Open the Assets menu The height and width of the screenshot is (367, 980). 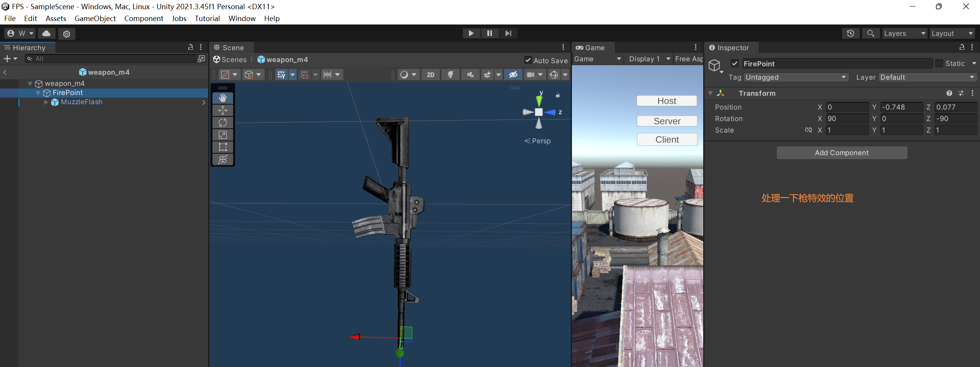tap(56, 18)
